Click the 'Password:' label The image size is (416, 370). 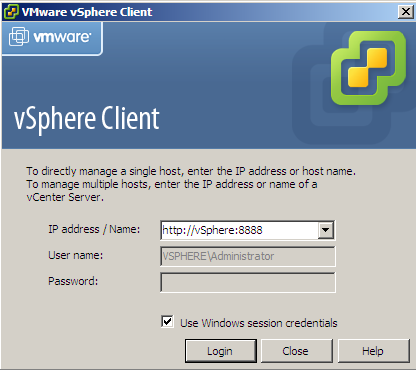(73, 281)
